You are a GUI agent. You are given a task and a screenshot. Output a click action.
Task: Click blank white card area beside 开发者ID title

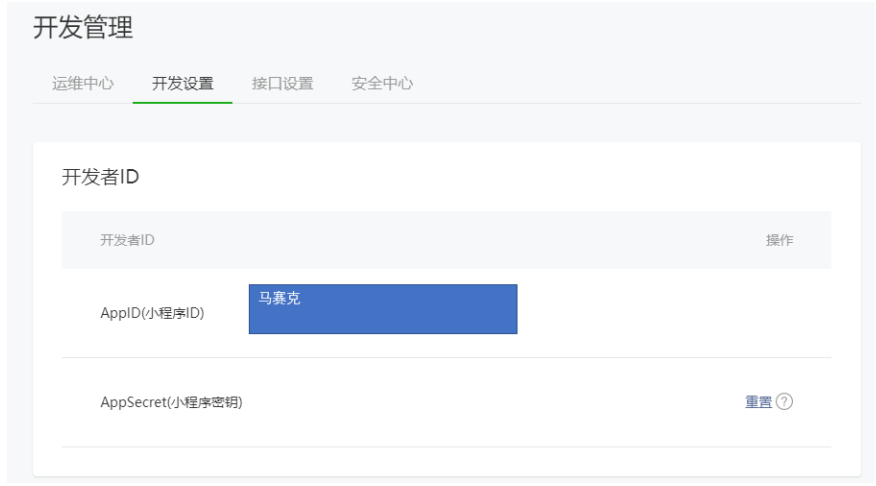(500, 177)
